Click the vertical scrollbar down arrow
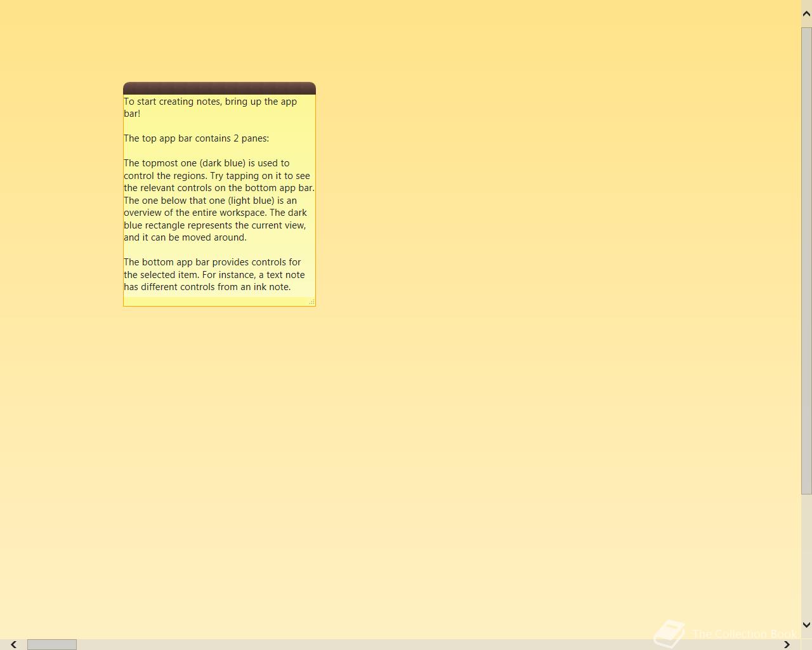This screenshot has width=812, height=650. [806, 625]
